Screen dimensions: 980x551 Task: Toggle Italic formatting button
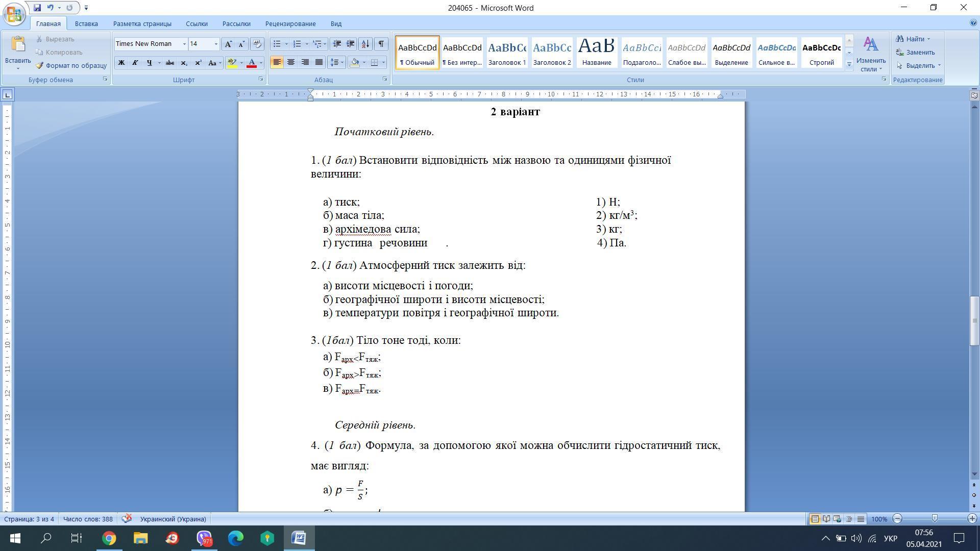click(135, 63)
